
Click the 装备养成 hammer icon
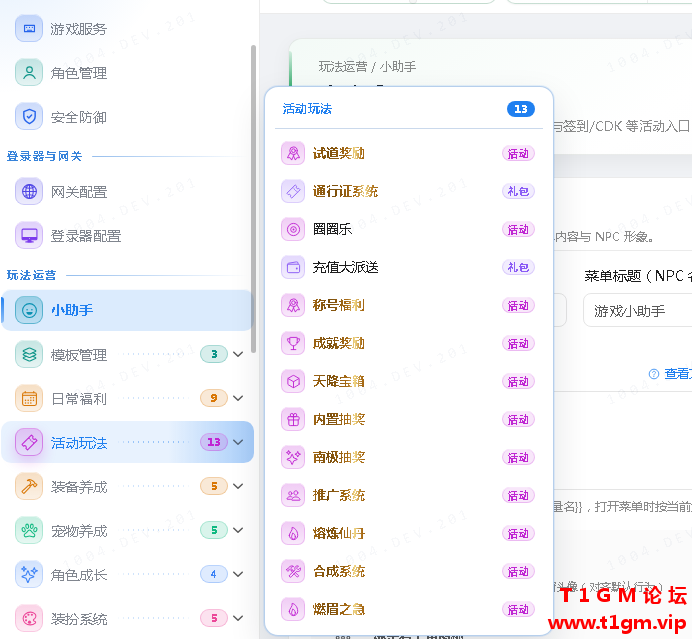(x=29, y=486)
